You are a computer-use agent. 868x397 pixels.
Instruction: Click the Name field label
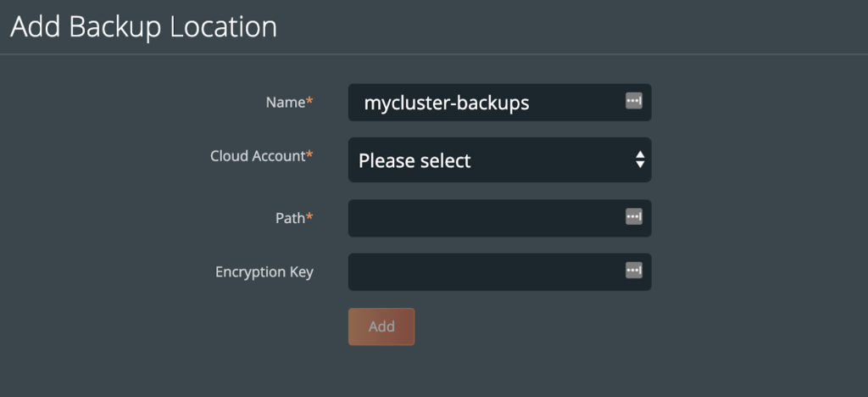tap(285, 102)
